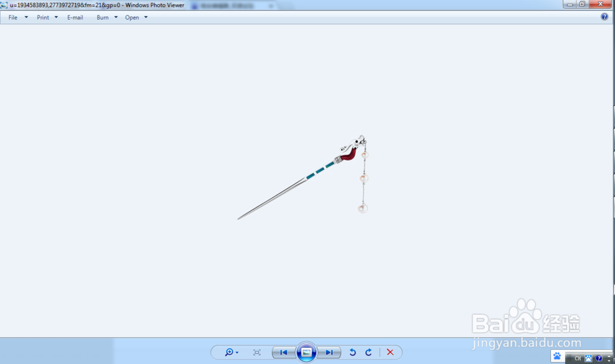Screen dimensions: 615x364
Task: Expand the Open dropdown arrow
Action: (x=146, y=17)
